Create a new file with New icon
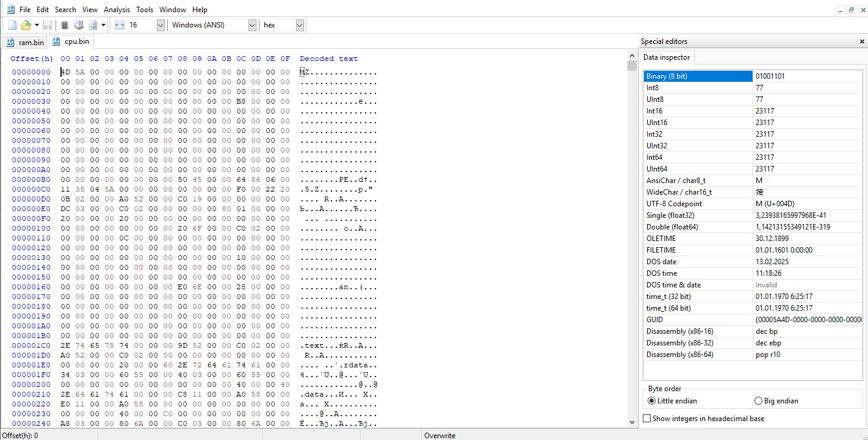Viewport: 868px width, 440px height. (x=12, y=25)
